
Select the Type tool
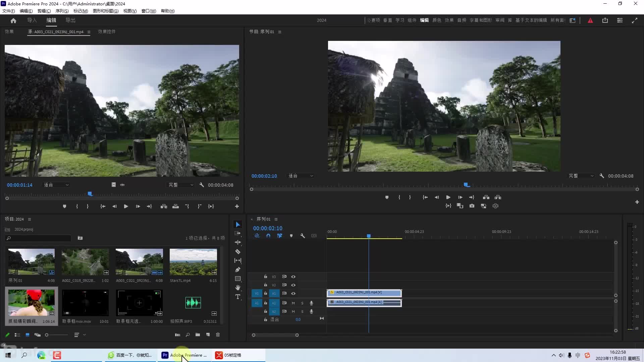tap(238, 297)
